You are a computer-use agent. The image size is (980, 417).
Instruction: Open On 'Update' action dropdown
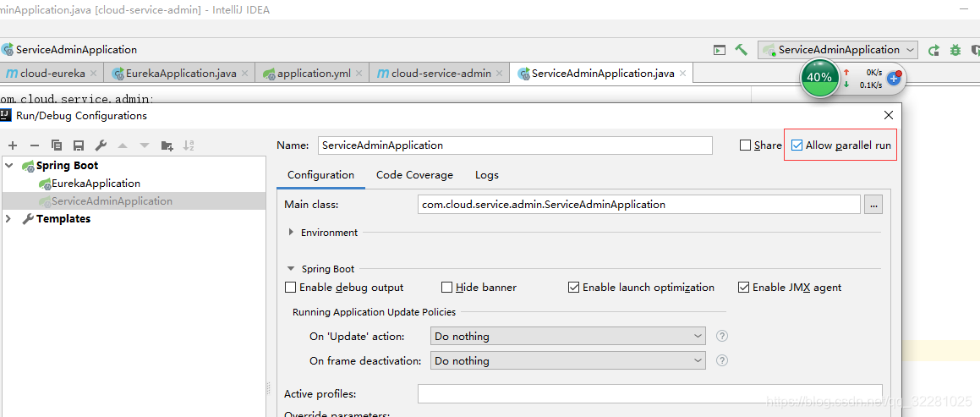pos(567,336)
